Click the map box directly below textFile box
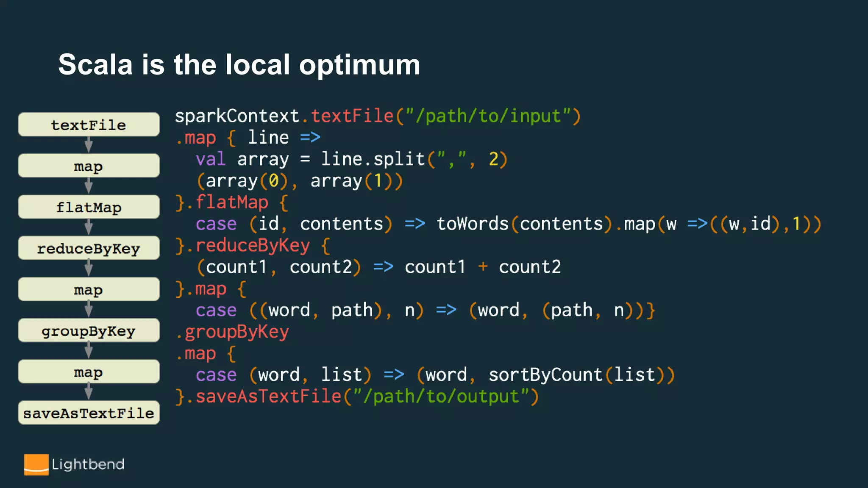Image resolution: width=868 pixels, height=488 pixels. [x=89, y=166]
